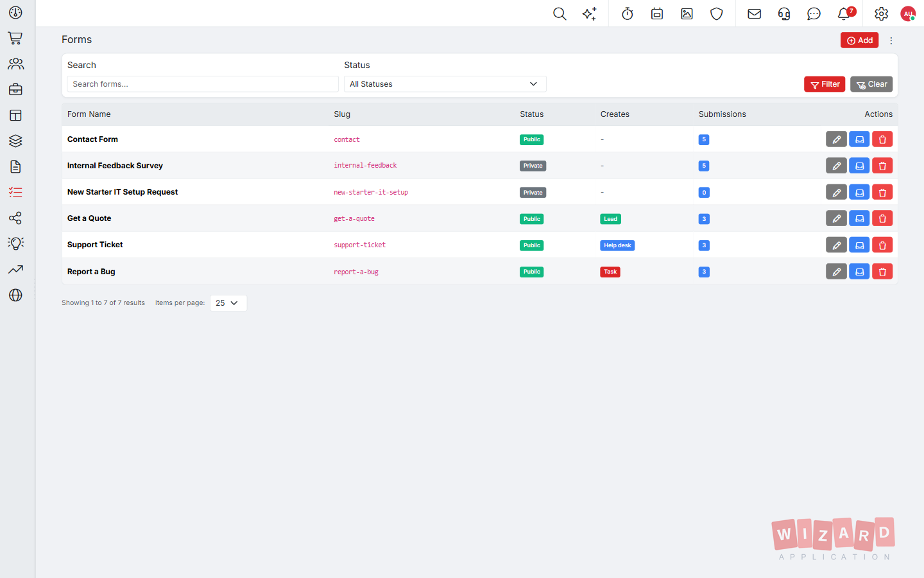Edit the Contact Form row
The image size is (924, 578).
pyautogui.click(x=836, y=139)
